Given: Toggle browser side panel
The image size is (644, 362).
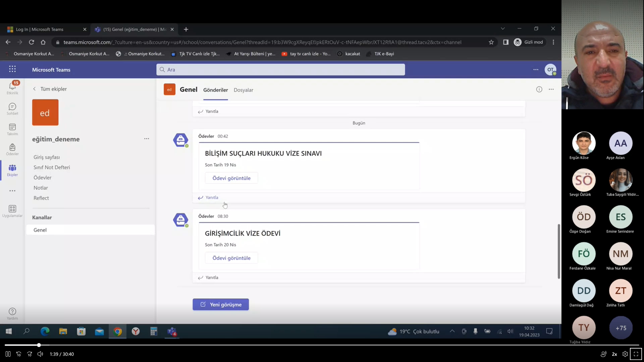Looking at the screenshot, I should click(506, 42).
